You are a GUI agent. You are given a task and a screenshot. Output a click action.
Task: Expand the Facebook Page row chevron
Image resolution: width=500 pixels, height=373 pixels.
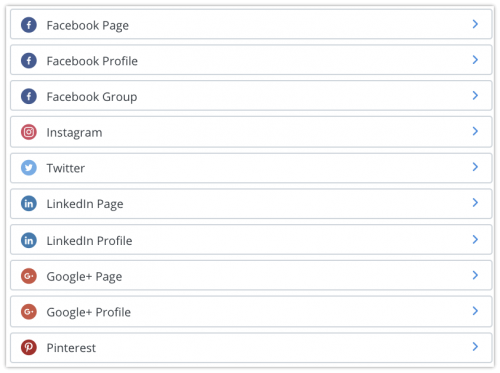[475, 24]
